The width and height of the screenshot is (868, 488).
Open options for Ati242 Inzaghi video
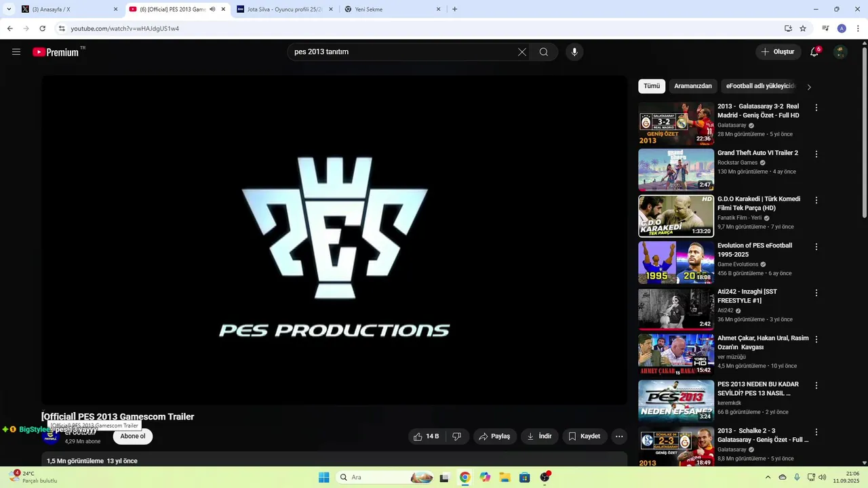click(x=816, y=293)
